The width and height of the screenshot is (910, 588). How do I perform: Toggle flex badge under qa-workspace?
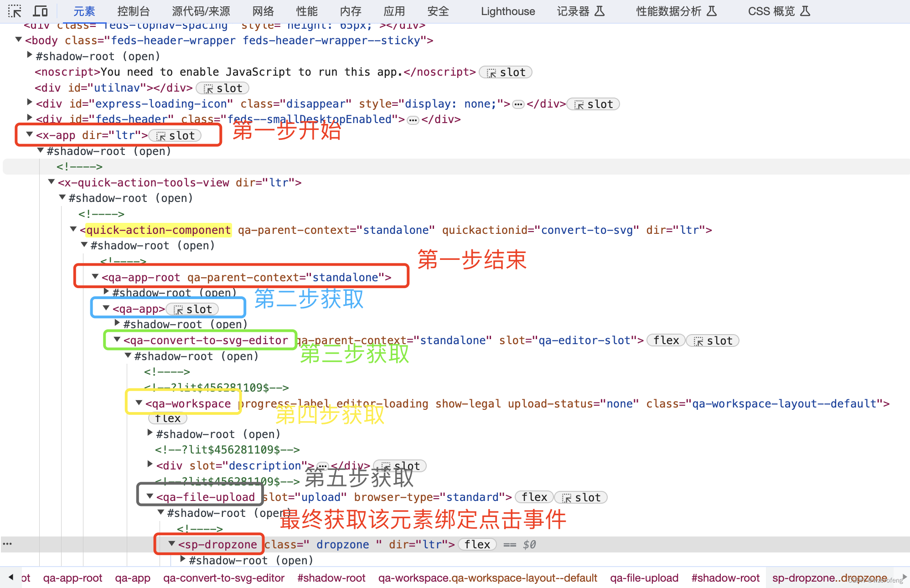tap(167, 418)
